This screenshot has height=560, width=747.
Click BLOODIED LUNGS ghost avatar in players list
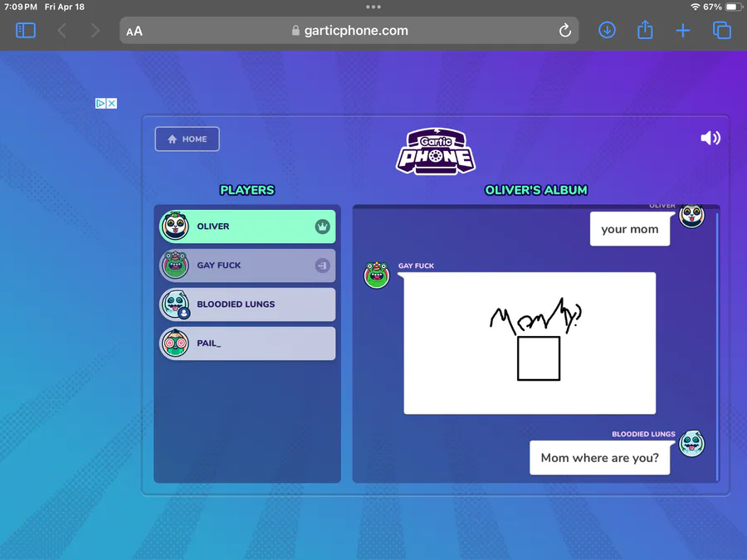click(x=174, y=304)
